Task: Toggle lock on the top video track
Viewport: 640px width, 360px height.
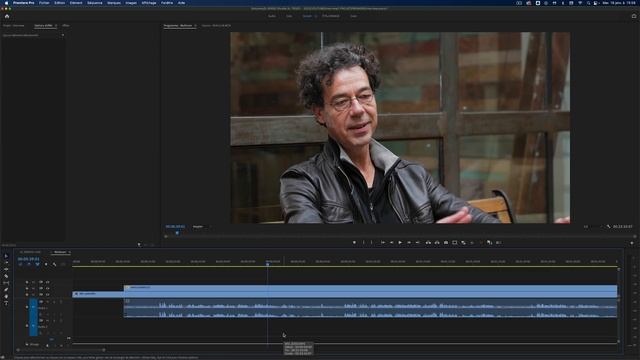Action: [27, 282]
